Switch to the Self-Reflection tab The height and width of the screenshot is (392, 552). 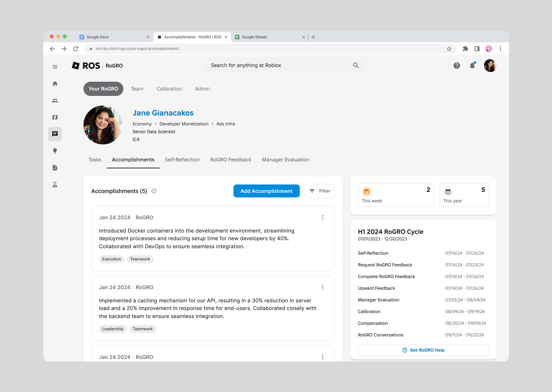click(182, 160)
